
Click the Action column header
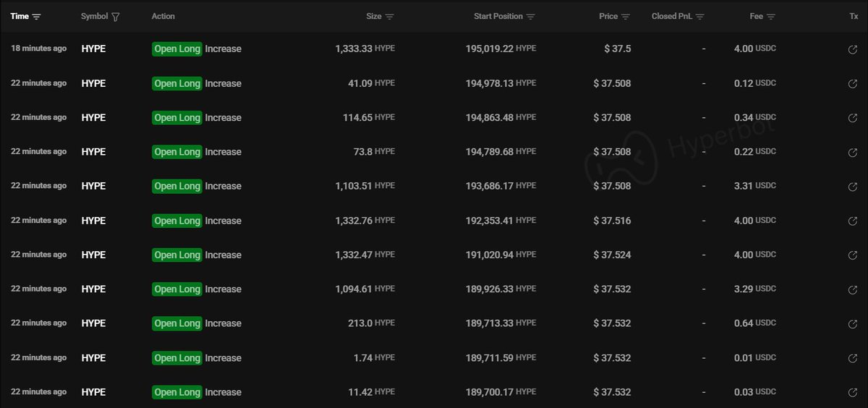pyautogui.click(x=163, y=17)
